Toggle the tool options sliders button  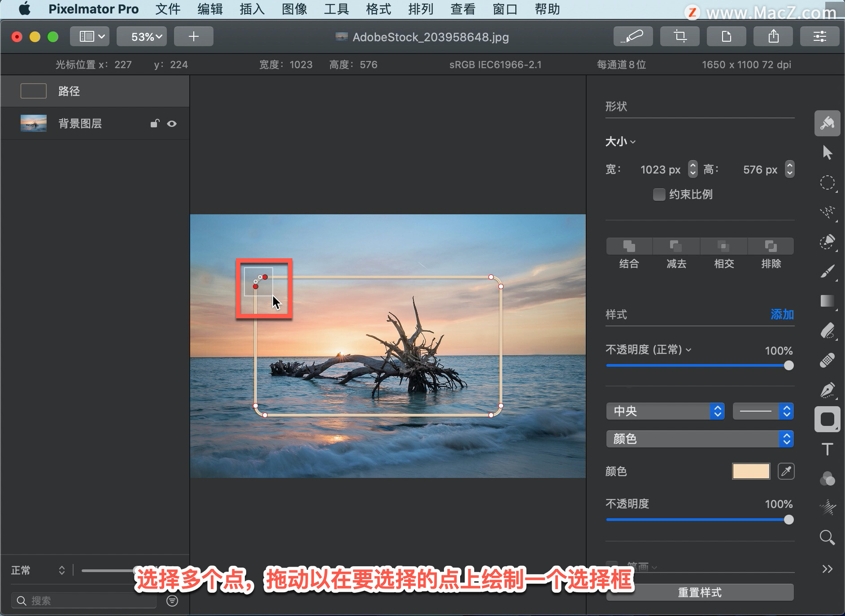pyautogui.click(x=819, y=36)
